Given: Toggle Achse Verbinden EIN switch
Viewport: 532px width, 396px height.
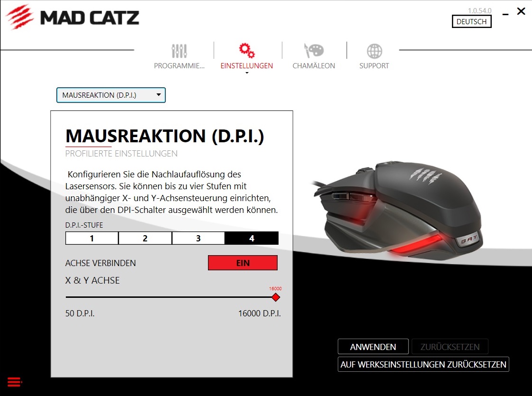Looking at the screenshot, I should [x=243, y=263].
